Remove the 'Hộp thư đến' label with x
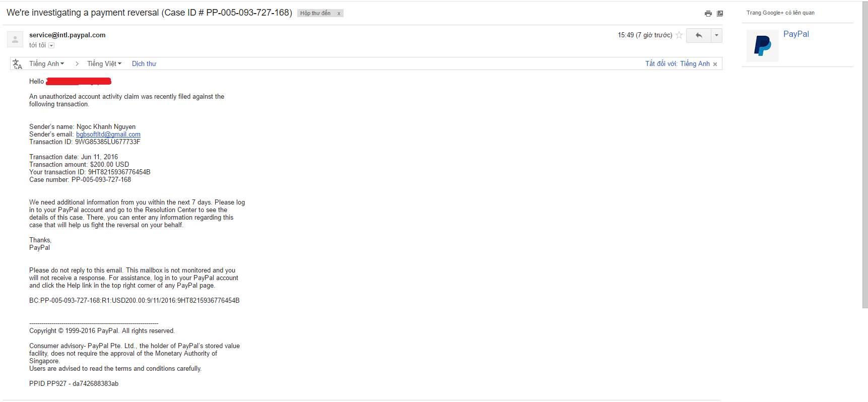 tap(339, 14)
